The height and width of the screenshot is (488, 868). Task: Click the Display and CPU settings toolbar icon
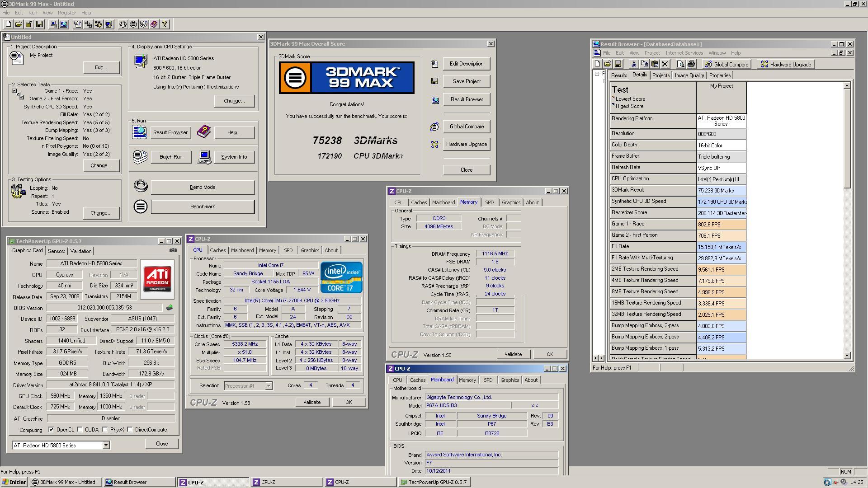click(109, 24)
